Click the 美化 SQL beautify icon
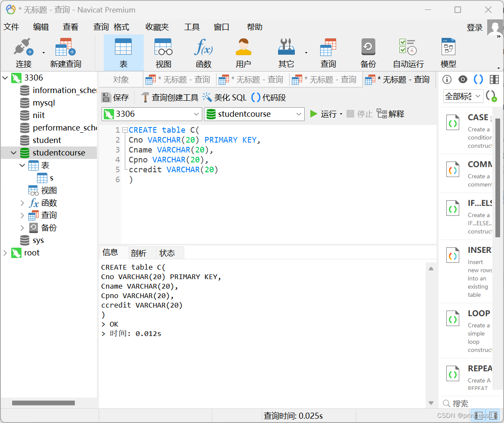Screen dimensions: 504x423 207,97
